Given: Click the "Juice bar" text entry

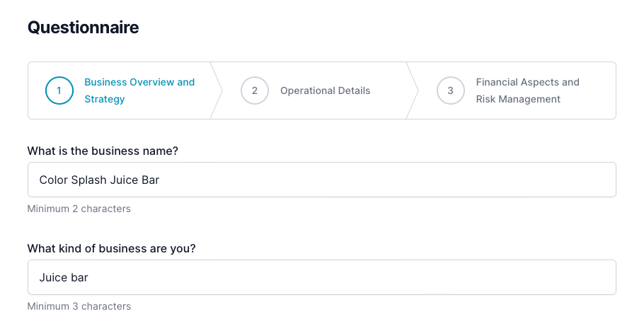Looking at the screenshot, I should [64, 278].
